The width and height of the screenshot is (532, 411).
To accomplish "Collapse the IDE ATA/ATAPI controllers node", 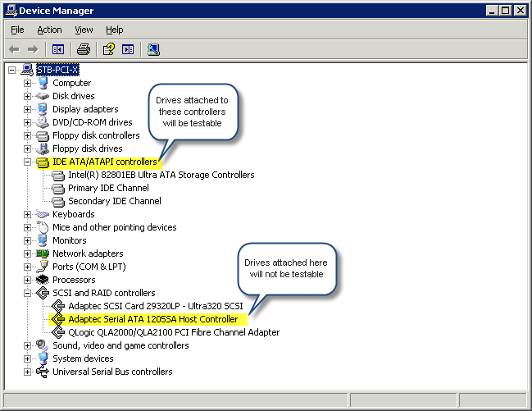I will click(27, 162).
